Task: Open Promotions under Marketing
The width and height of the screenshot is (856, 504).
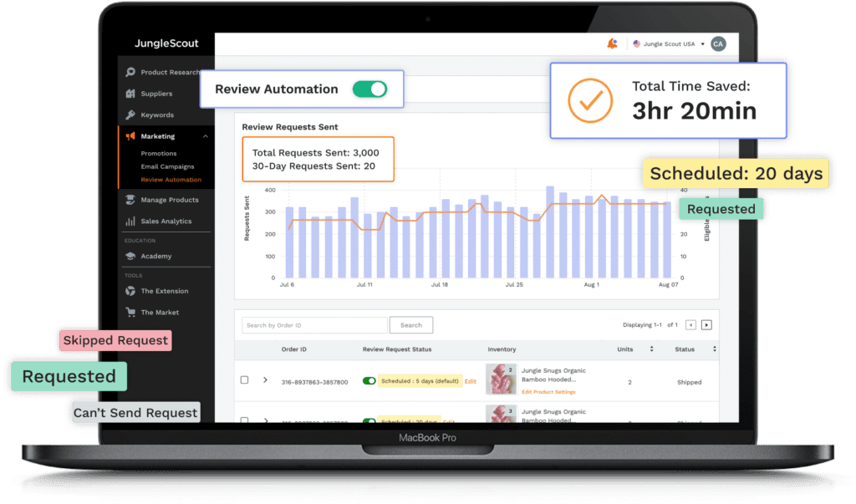Action: point(159,154)
